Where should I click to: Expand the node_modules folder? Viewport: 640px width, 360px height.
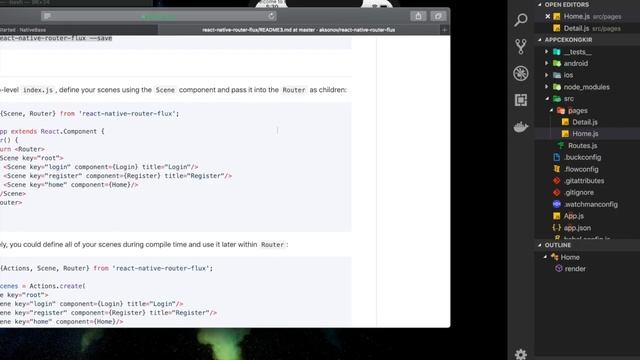[547, 87]
